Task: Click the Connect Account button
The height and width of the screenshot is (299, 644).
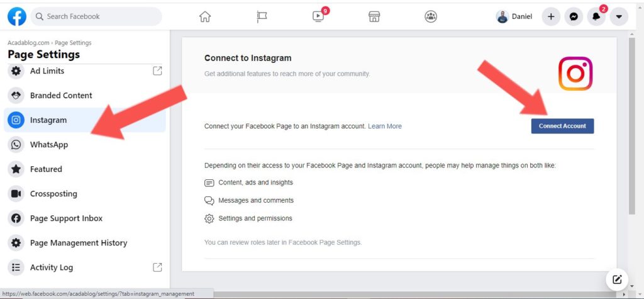Action: pyautogui.click(x=562, y=127)
